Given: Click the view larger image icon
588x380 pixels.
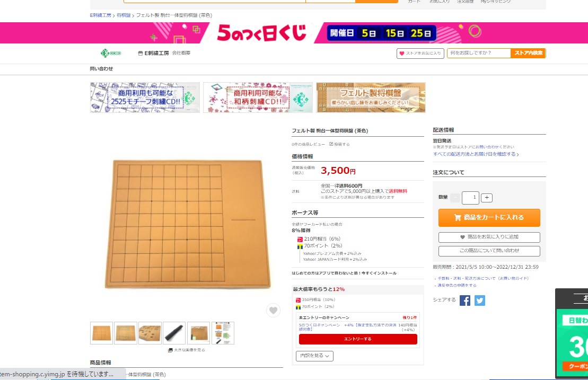Looking at the screenshot, I should [170, 350].
